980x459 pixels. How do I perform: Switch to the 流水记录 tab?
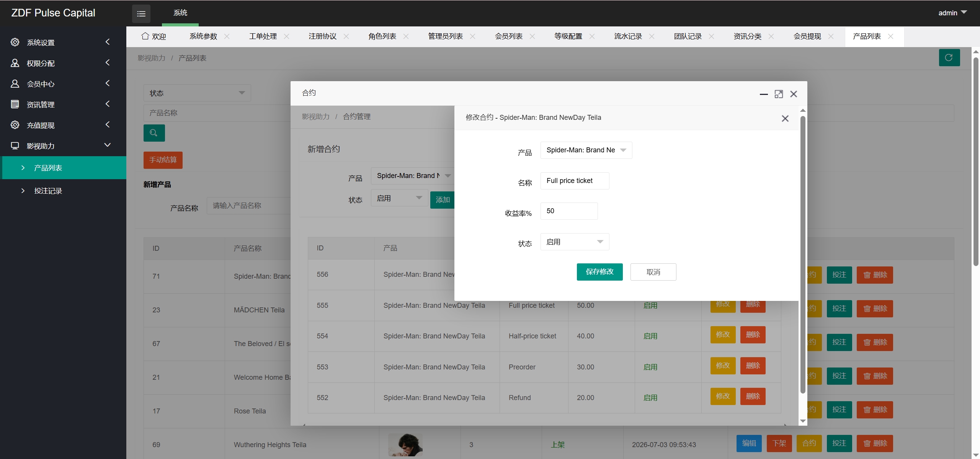point(628,36)
